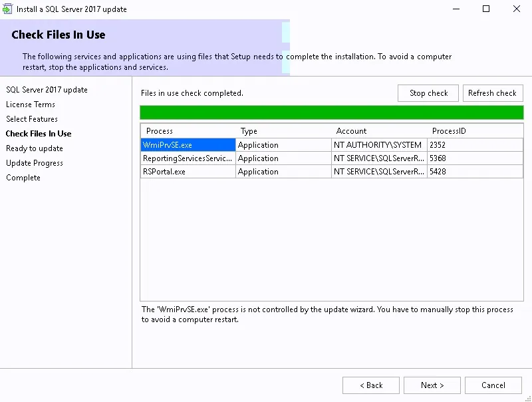The image size is (532, 402).
Task: Maximize the update installer window
Action: [x=486, y=9]
